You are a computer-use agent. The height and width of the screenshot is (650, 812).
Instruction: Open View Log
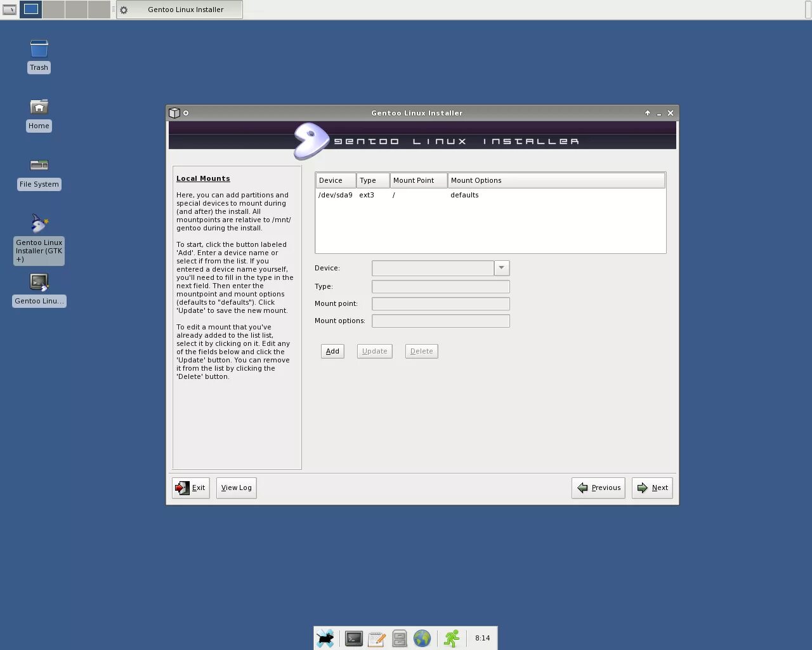[237, 487]
